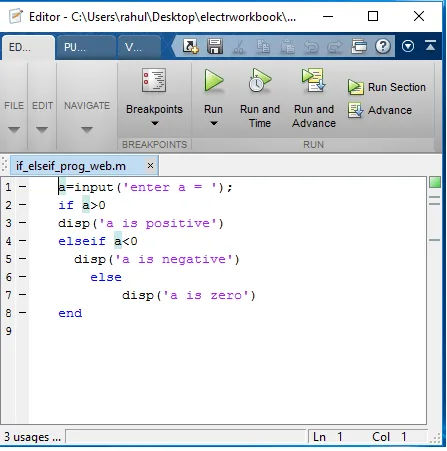Click the Run Section icon

click(x=356, y=87)
